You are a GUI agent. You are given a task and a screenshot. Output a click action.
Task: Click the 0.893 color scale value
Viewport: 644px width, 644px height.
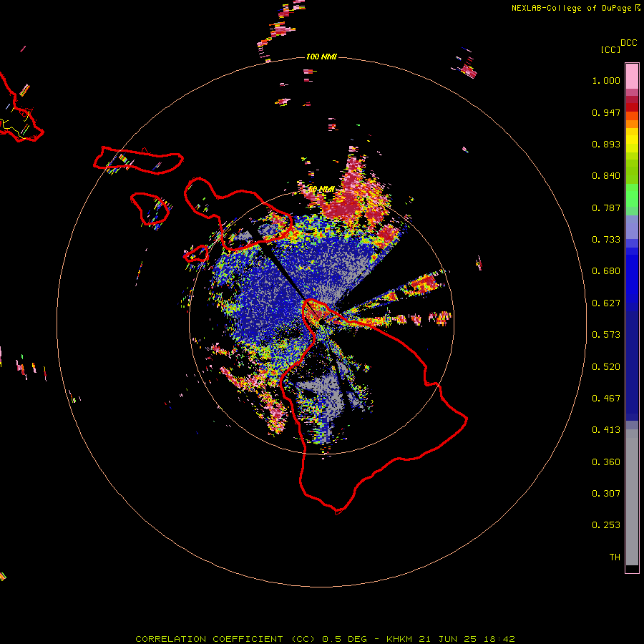606,144
